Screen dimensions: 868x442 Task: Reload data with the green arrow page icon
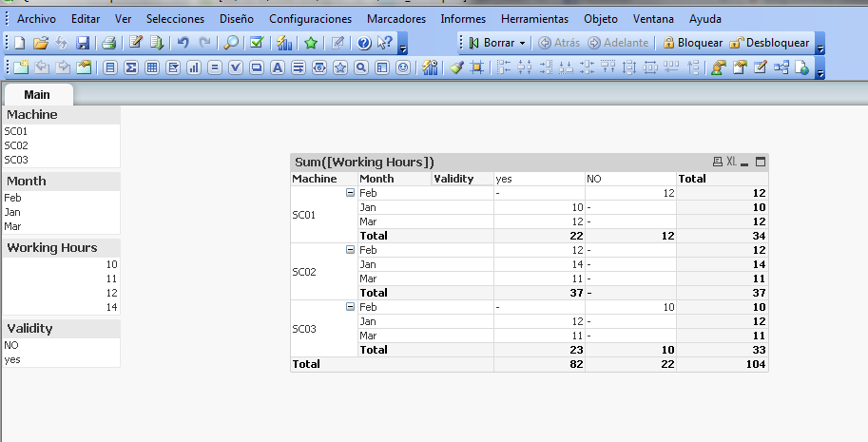coord(157,43)
